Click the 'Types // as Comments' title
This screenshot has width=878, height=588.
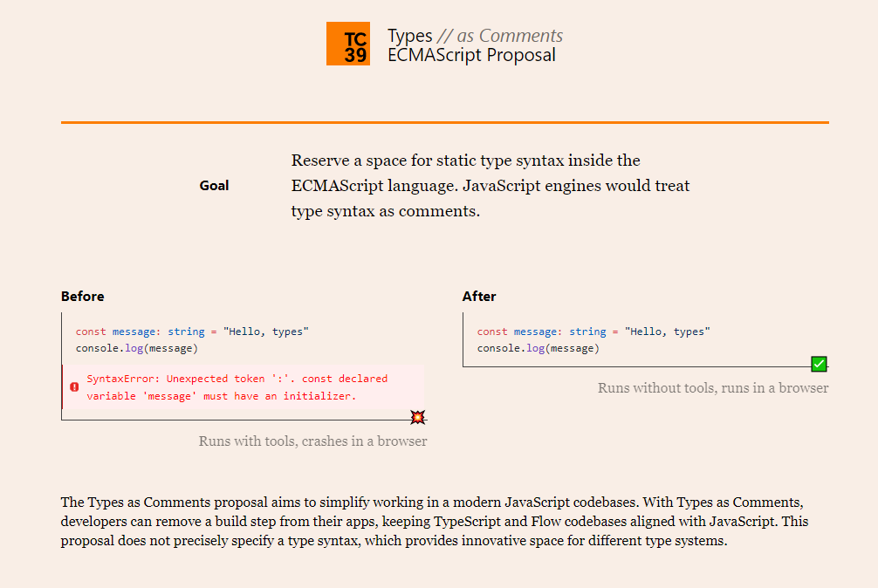475,35
